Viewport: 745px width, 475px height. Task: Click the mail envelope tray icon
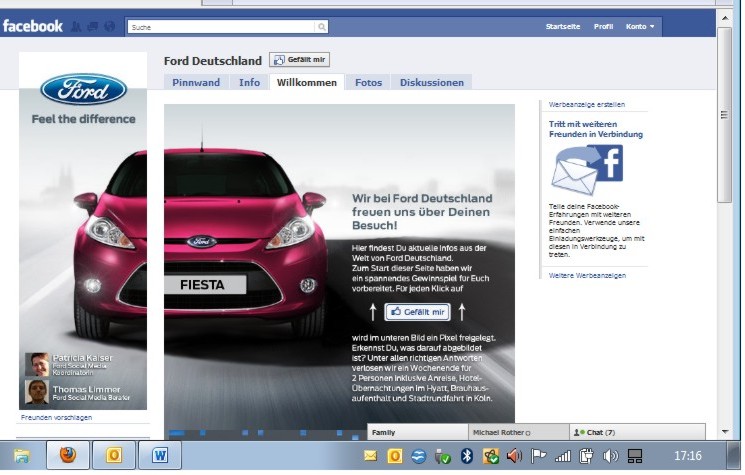coord(371,456)
